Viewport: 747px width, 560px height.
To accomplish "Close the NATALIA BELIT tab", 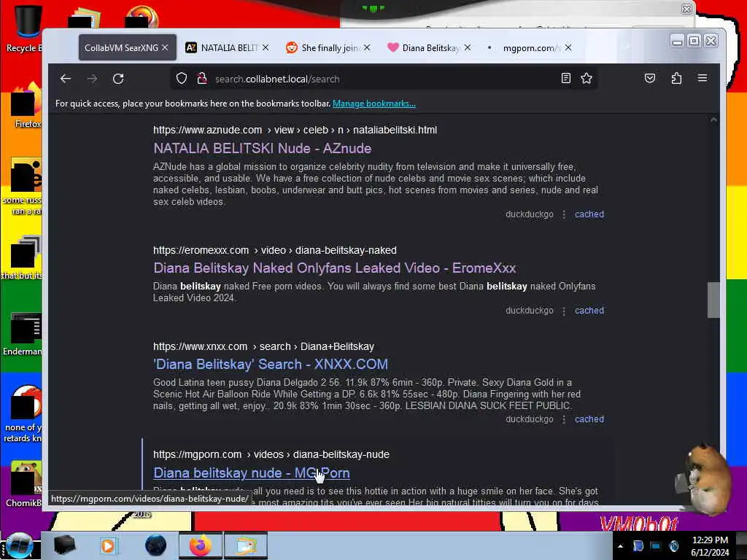I will [x=266, y=47].
